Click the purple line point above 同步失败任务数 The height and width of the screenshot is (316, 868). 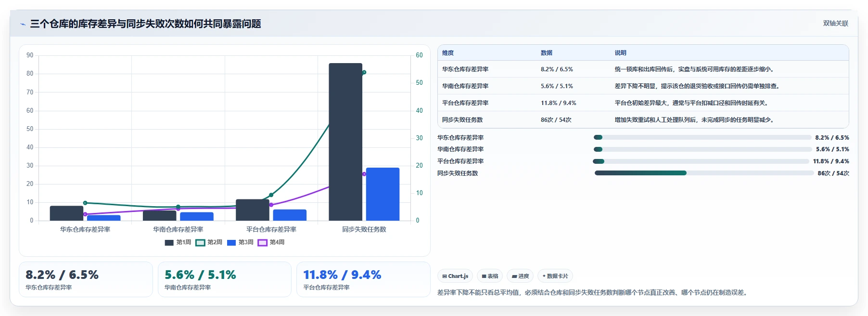click(x=364, y=174)
